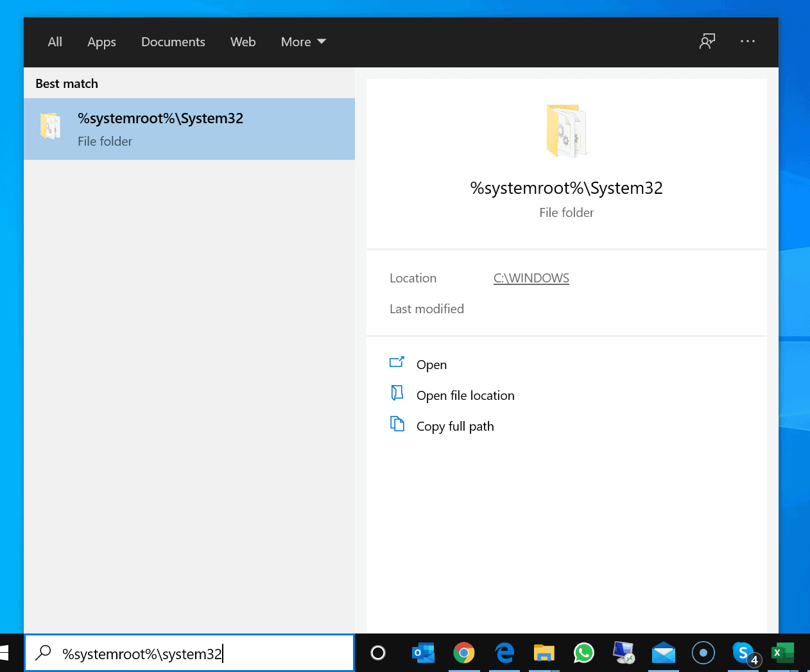This screenshot has width=810, height=672.
Task: Switch to the Apps search tab
Action: (101, 41)
